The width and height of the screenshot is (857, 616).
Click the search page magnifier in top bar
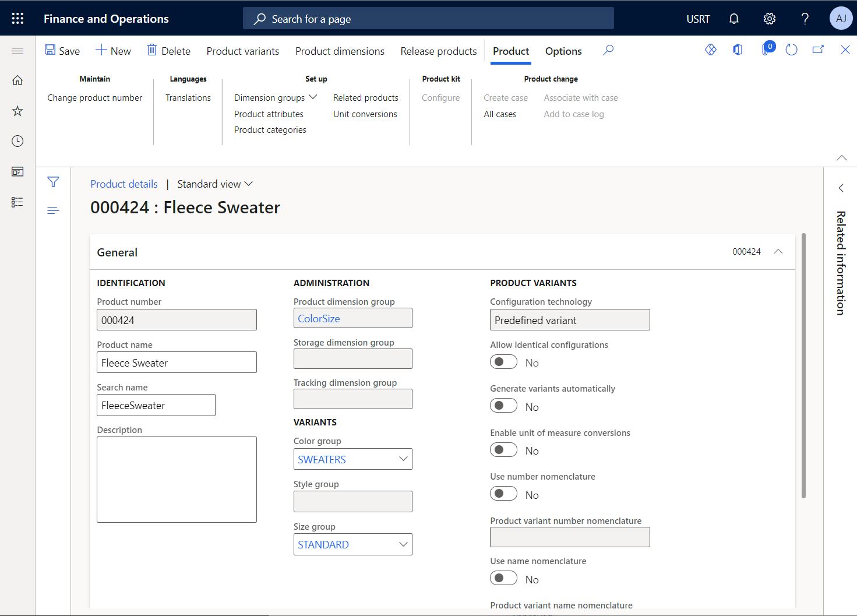[260, 19]
